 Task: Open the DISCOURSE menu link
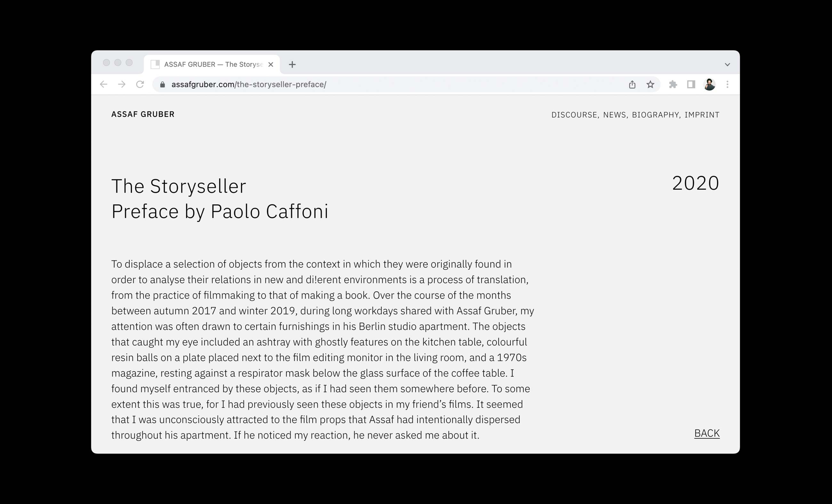pos(574,115)
